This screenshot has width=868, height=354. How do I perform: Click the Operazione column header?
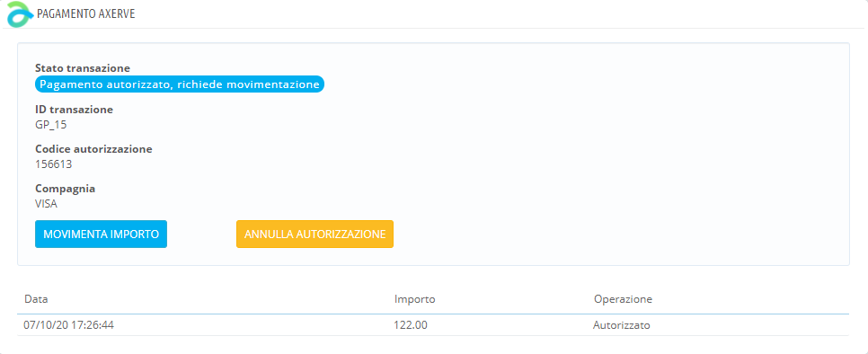pyautogui.click(x=623, y=299)
